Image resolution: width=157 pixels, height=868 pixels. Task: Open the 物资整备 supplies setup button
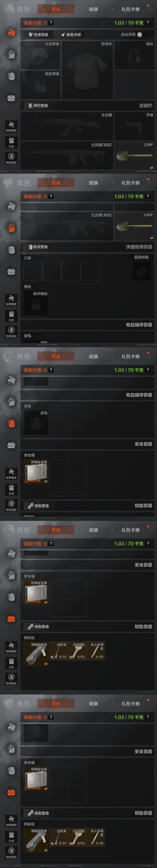39,247
